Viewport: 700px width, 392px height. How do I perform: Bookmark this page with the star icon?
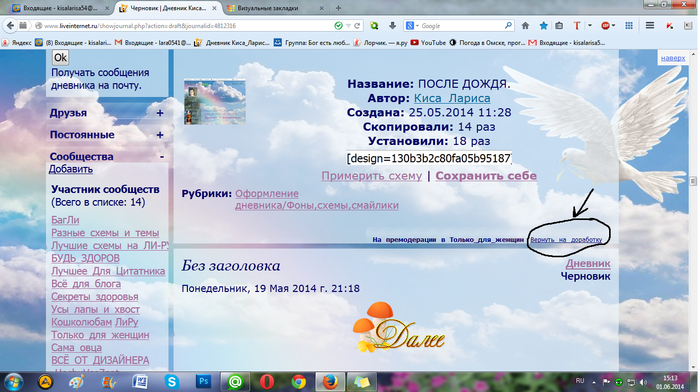(543, 26)
